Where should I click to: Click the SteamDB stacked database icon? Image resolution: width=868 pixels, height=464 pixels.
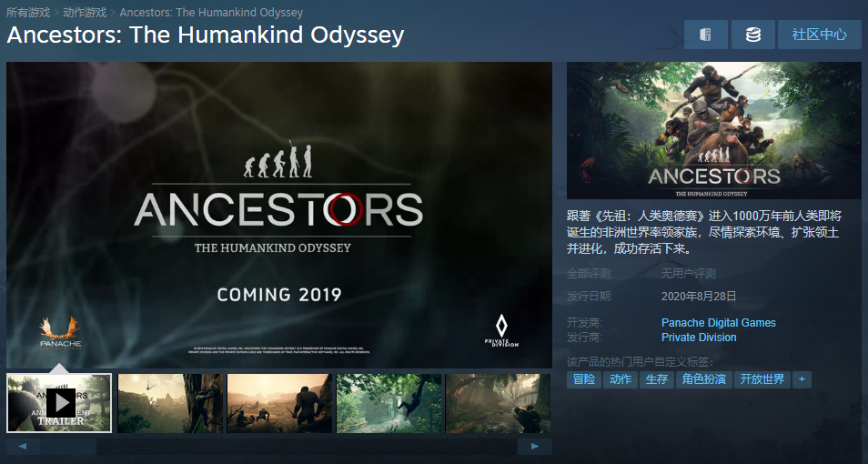[752, 35]
